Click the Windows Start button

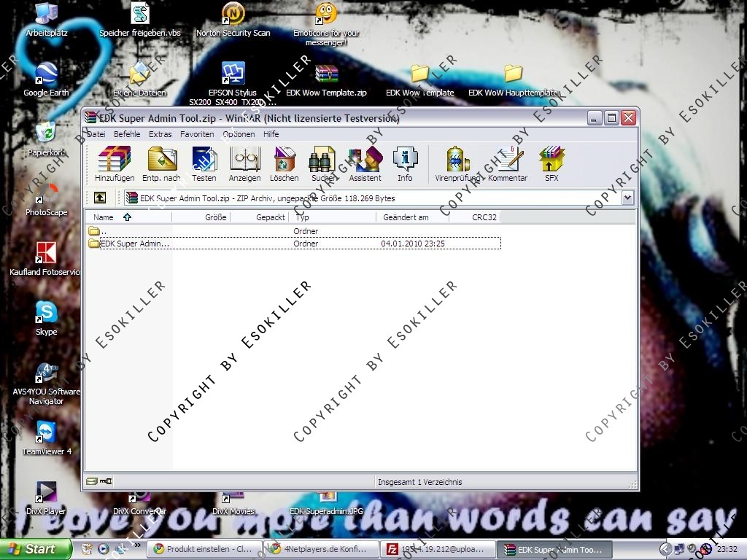pyautogui.click(x=35, y=549)
